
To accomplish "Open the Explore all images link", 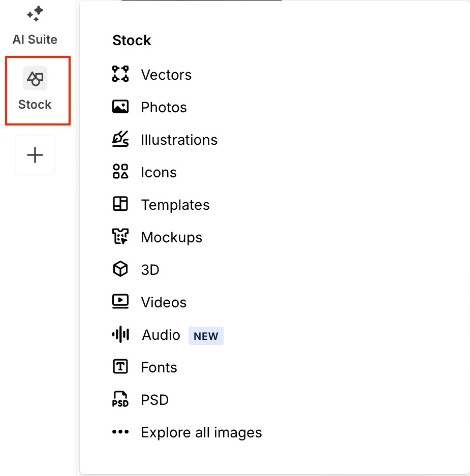I will [201, 432].
